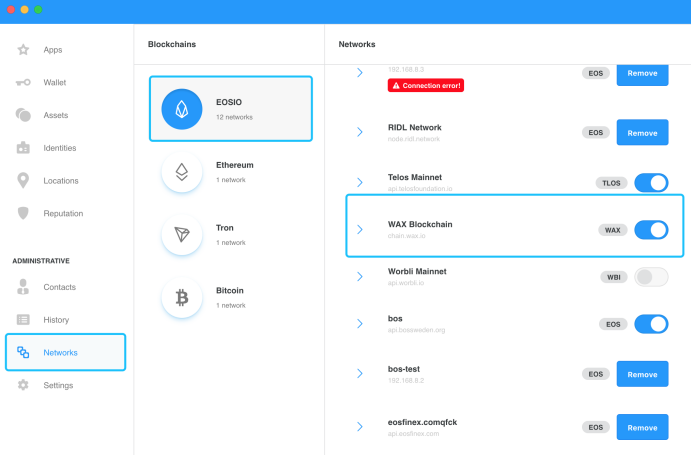
Task: Click the EOS tag on RIDL Network
Action: click(595, 132)
